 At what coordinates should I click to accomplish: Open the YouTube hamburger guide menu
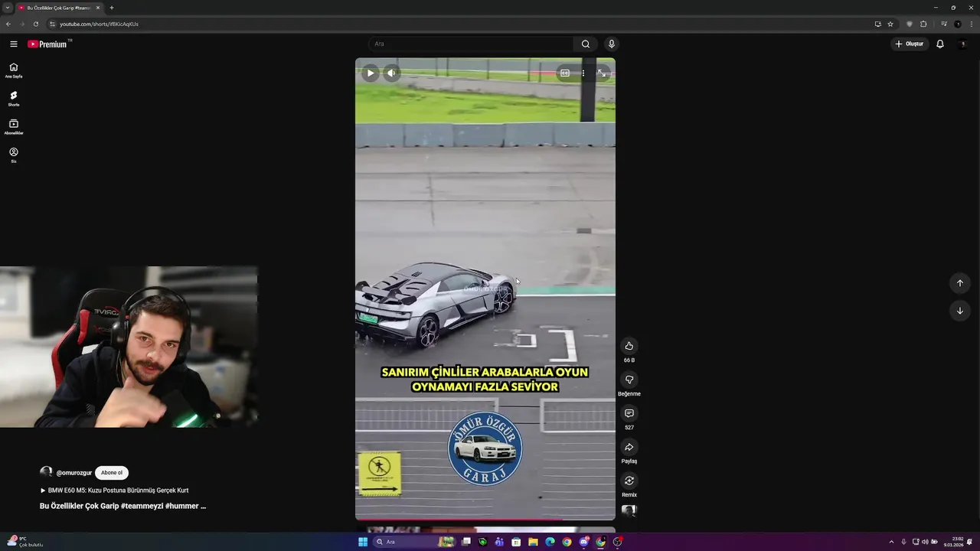pos(13,44)
